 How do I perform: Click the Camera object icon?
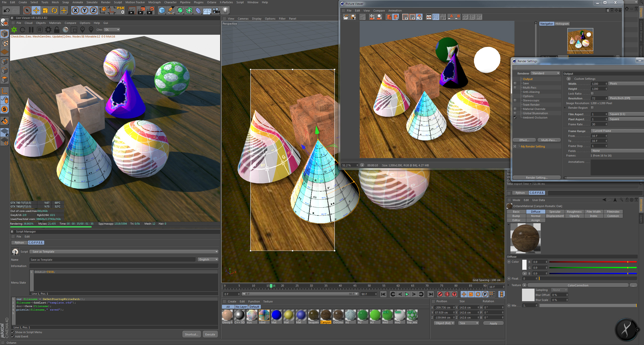216,10
